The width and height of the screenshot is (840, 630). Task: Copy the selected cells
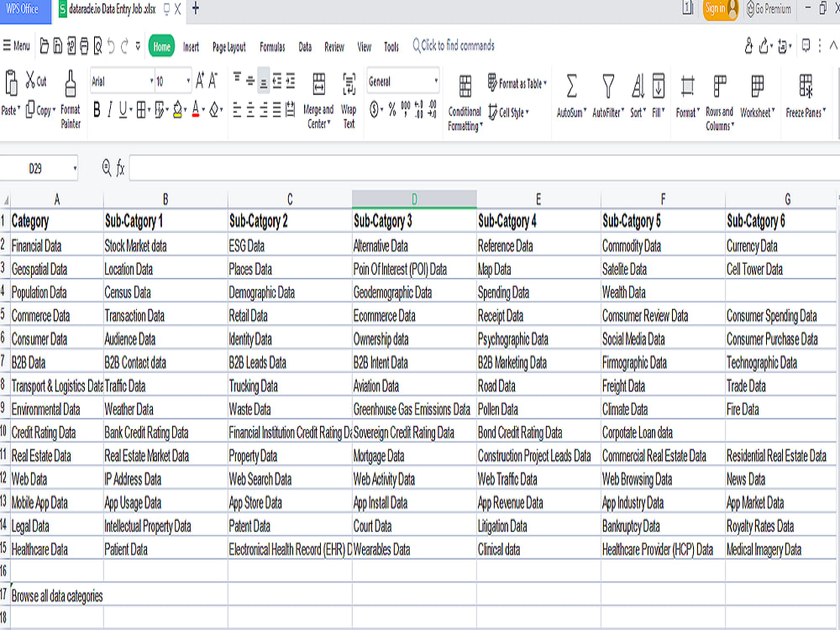(40, 110)
